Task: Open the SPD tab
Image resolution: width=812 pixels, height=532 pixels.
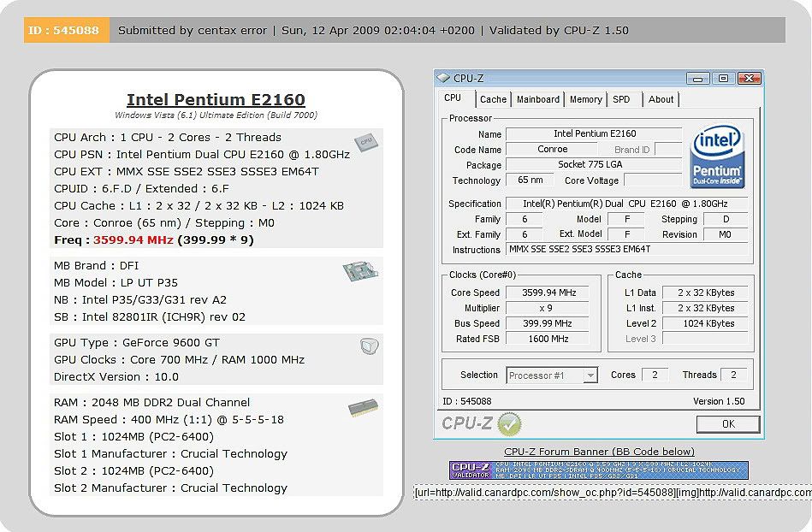Action: (x=621, y=99)
